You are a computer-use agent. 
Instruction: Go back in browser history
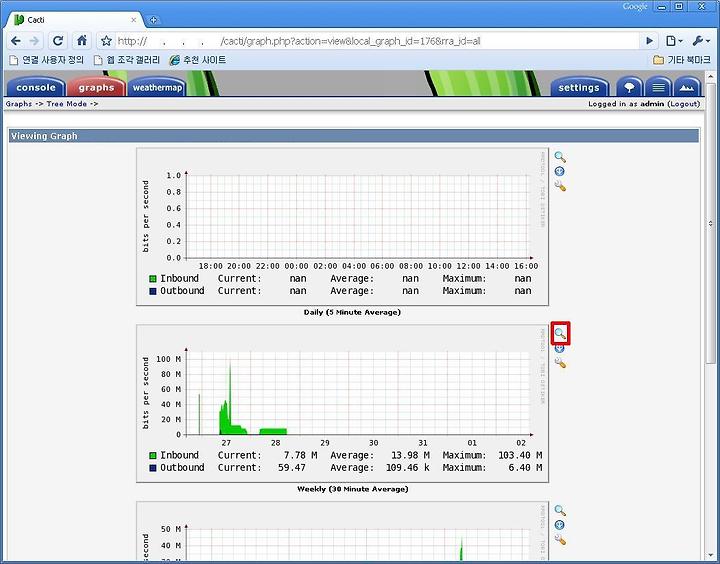click(x=16, y=41)
